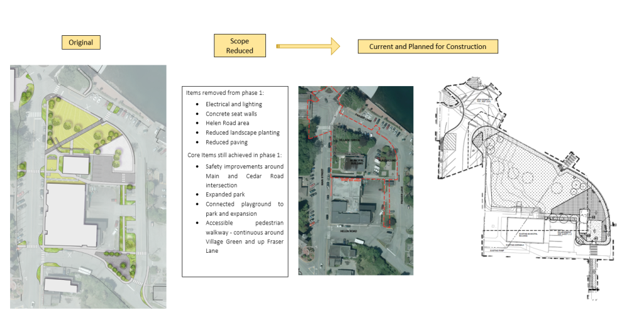
Task: Select the 'Concrete seat walls' bullet
Action: (x=231, y=114)
